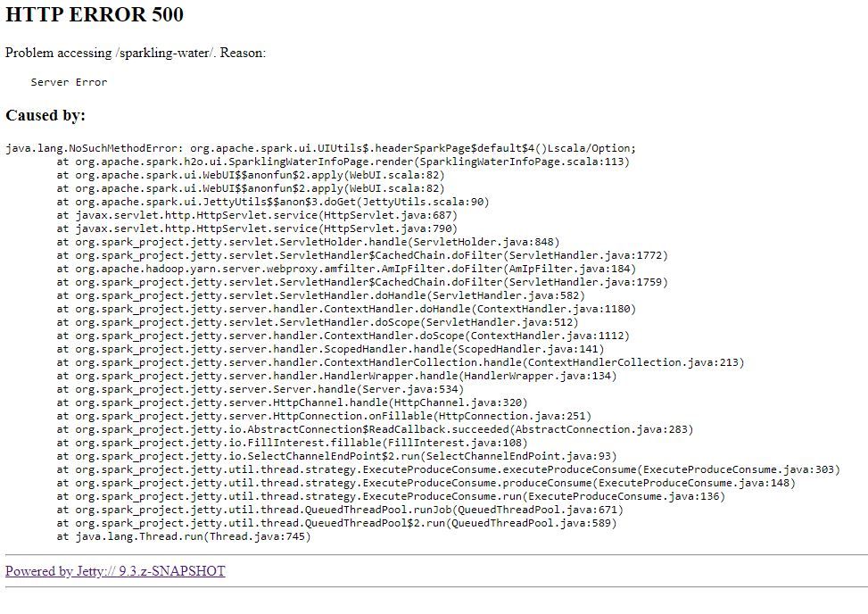The image size is (868, 614).
Task: Click the NoSuchMethodError exception line
Action: 268,148
